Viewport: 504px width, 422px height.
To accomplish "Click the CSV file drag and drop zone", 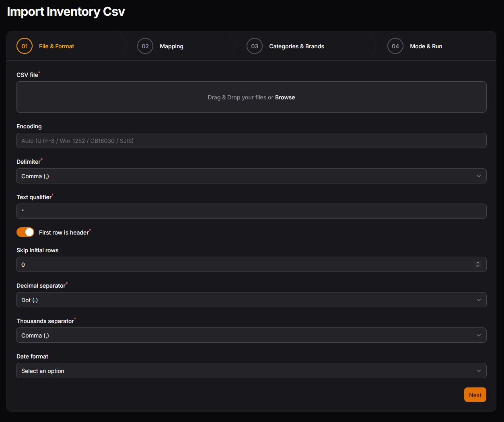I will [x=161, y=97].
